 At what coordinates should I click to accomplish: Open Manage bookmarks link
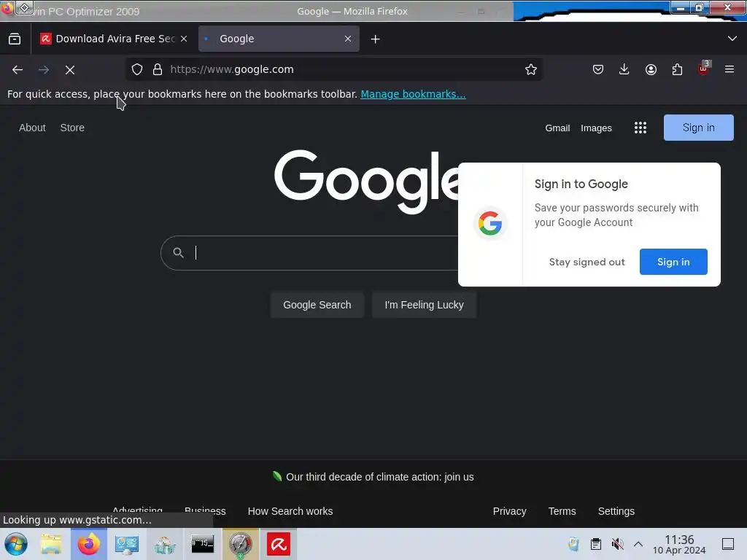413,94
